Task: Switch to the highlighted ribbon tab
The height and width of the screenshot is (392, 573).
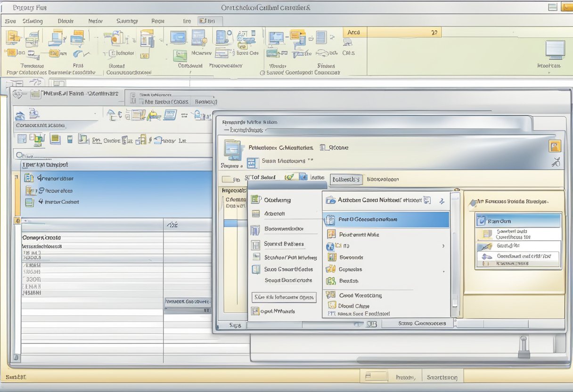Action: [x=208, y=21]
